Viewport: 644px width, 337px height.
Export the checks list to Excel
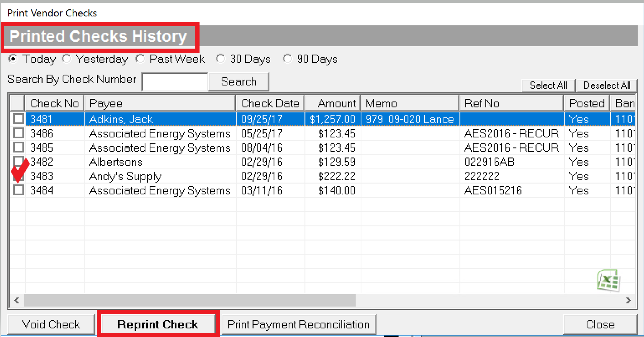pyautogui.click(x=609, y=280)
